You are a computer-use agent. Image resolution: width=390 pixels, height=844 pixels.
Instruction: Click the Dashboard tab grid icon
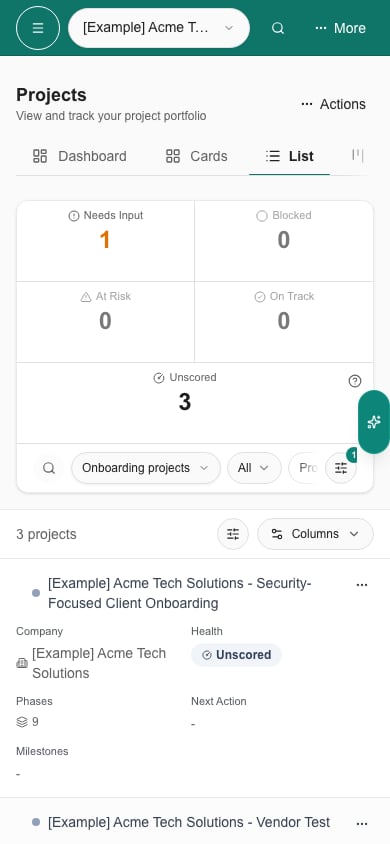point(40,156)
